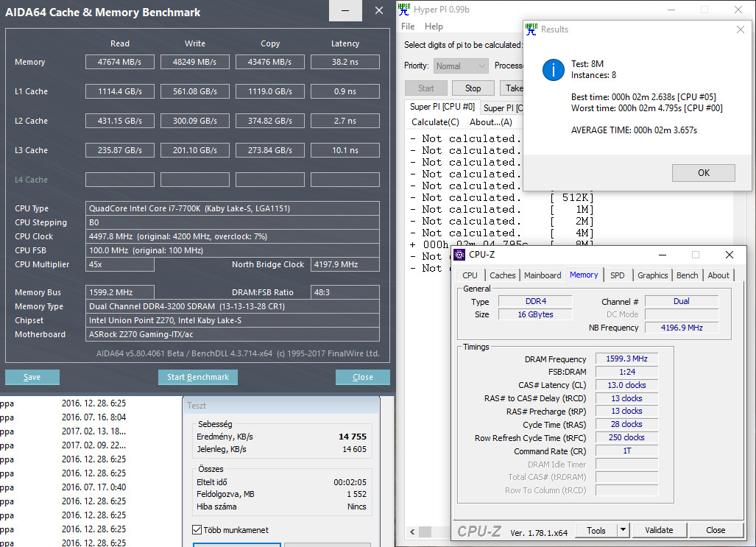Click the CPU Multiplier field 45x

coord(119,264)
